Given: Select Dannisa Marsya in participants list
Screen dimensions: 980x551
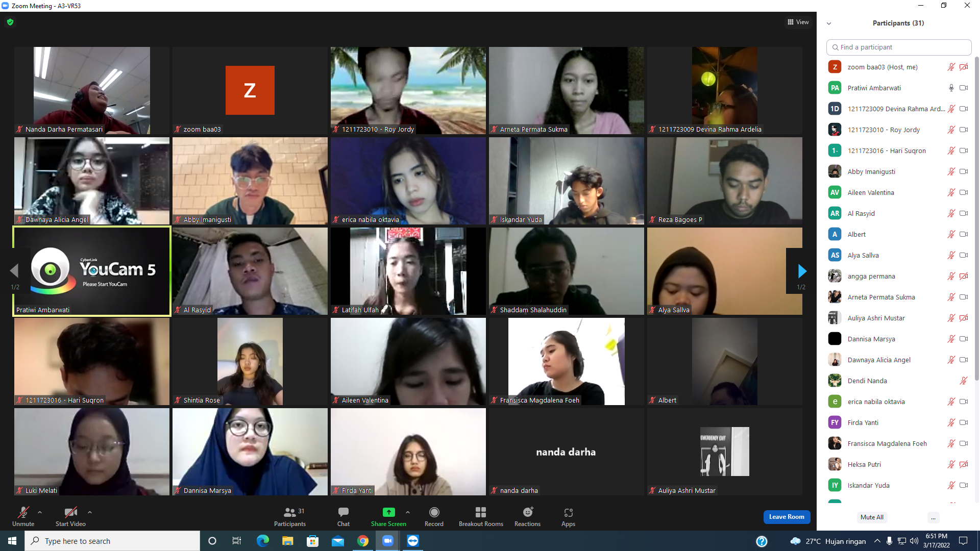Looking at the screenshot, I should pos(898,339).
